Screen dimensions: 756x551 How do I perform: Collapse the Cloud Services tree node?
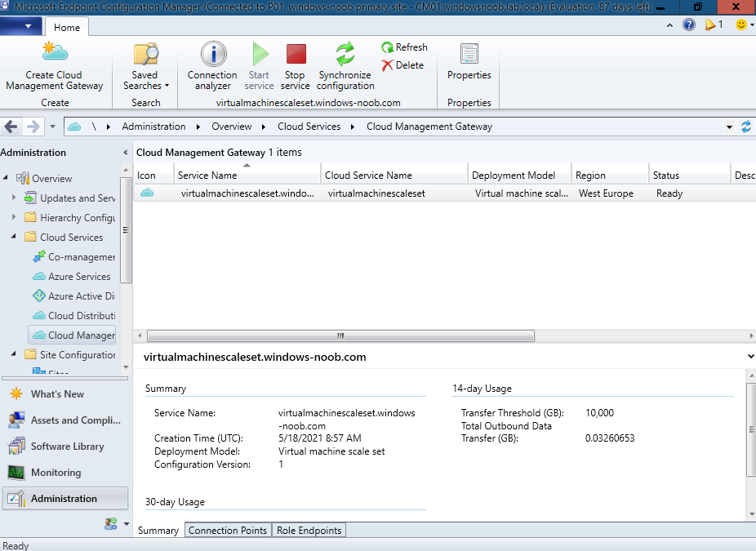[x=14, y=237]
